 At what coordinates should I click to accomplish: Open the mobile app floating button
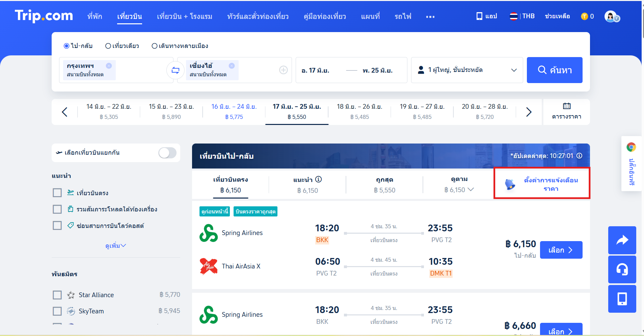point(622,299)
